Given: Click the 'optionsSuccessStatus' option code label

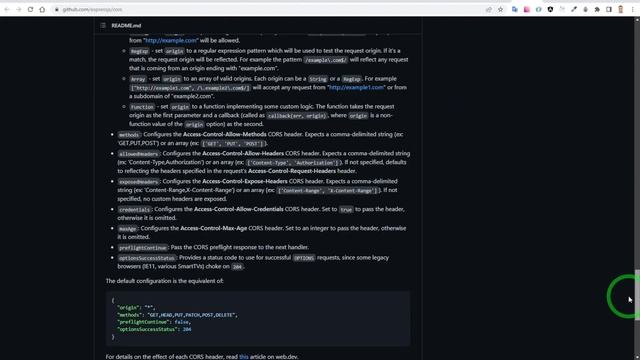Looking at the screenshot, I should (x=147, y=258).
